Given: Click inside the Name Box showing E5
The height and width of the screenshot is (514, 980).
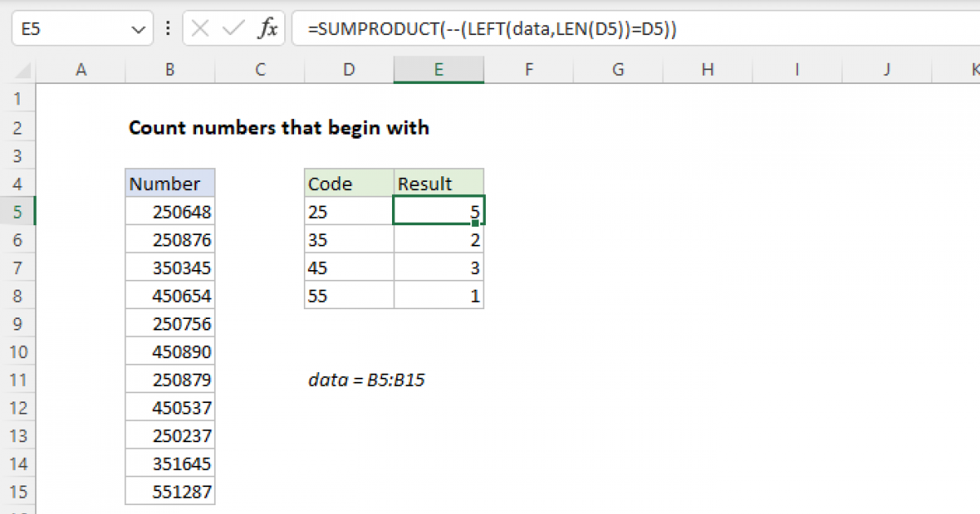Looking at the screenshot, I should [69, 29].
